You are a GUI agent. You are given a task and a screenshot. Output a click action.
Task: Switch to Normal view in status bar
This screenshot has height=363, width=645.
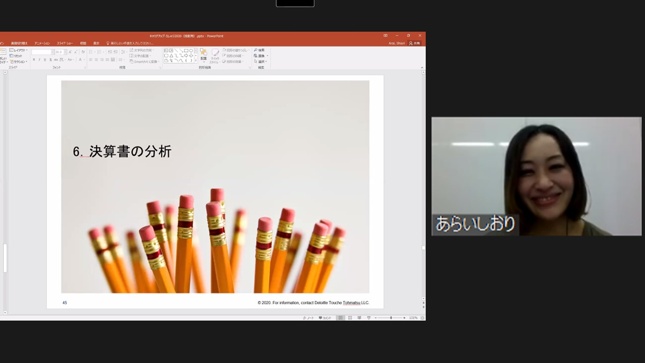coord(341,318)
